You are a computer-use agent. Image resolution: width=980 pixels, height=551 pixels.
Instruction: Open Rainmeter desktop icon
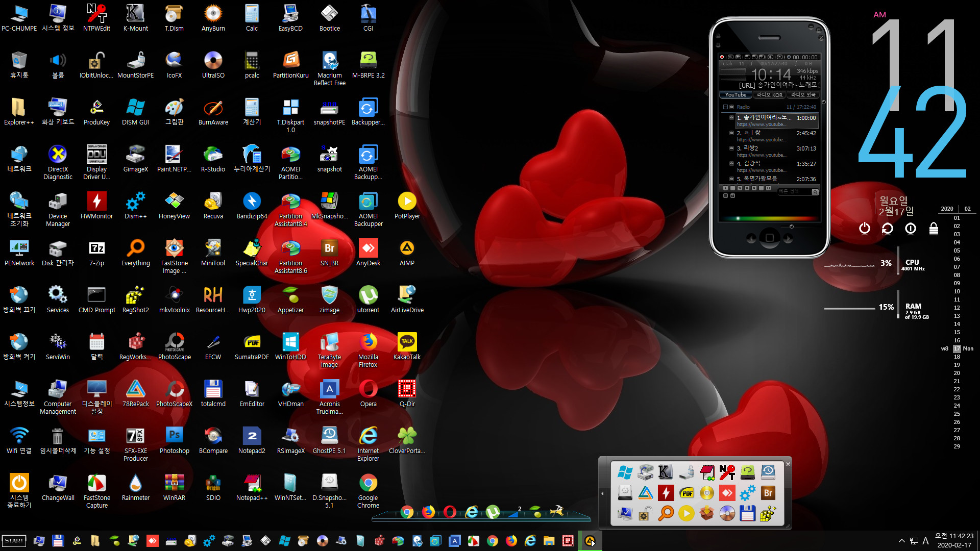[135, 487]
